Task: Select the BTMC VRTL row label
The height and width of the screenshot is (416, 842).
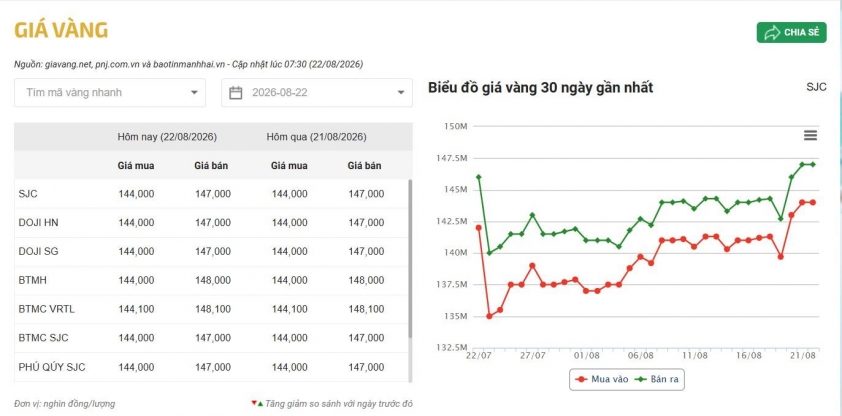Action: [46, 310]
